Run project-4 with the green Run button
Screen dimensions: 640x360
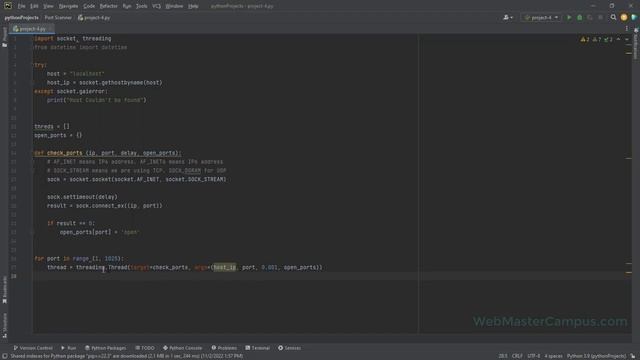tap(569, 18)
